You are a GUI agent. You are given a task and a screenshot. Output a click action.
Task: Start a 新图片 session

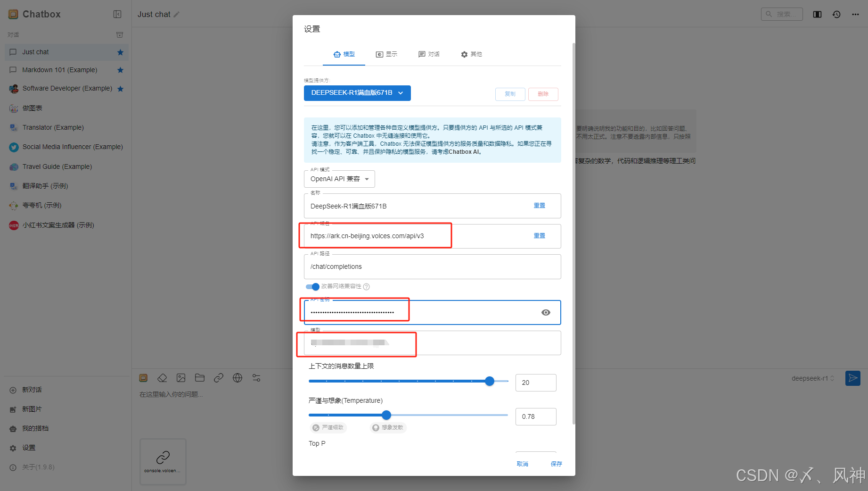(x=66, y=409)
